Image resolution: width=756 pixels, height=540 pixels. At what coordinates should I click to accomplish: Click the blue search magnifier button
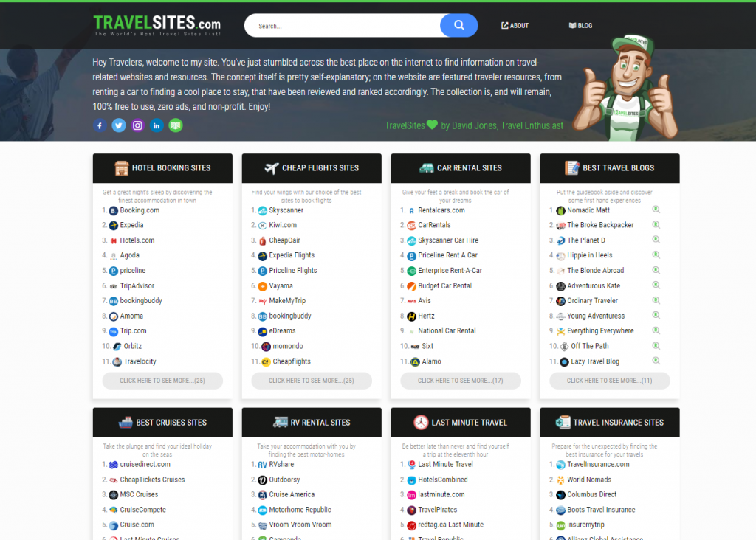(458, 26)
